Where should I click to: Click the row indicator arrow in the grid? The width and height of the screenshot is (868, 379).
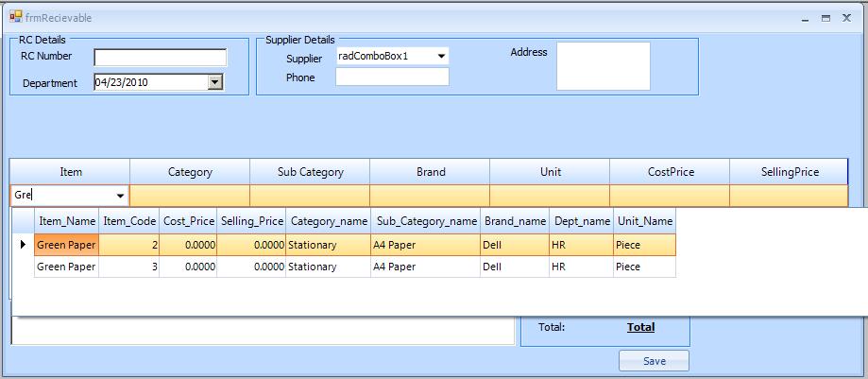pyautogui.click(x=23, y=245)
